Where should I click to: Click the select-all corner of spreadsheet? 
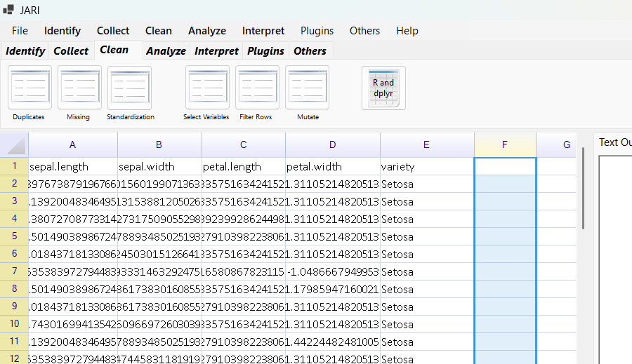pos(14,145)
